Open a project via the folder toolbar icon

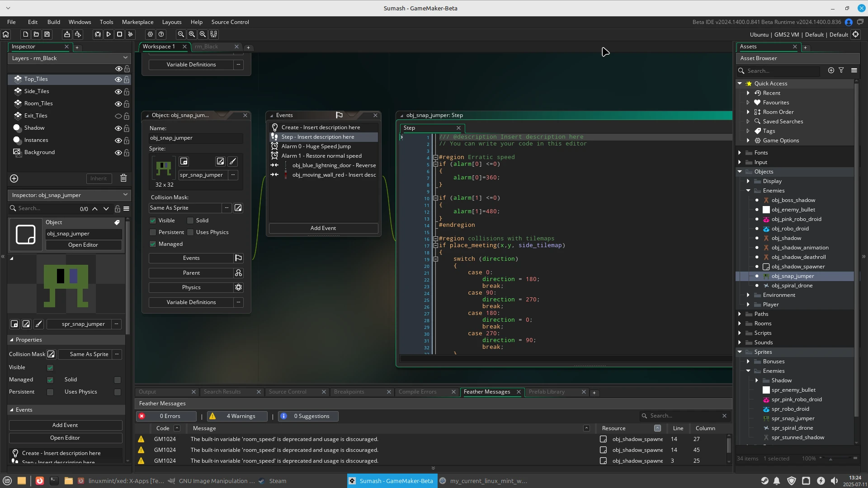(36, 34)
